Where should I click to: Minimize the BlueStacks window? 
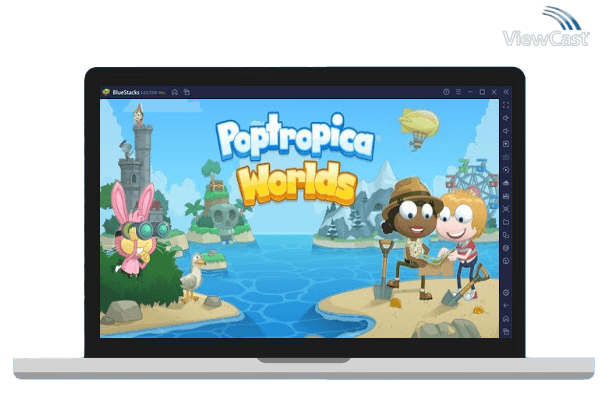pos(470,92)
